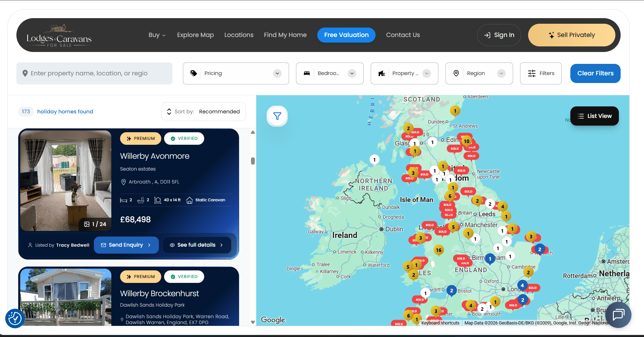Click the Sign In button
Viewport: 644px width, 337px height.
[x=499, y=35]
